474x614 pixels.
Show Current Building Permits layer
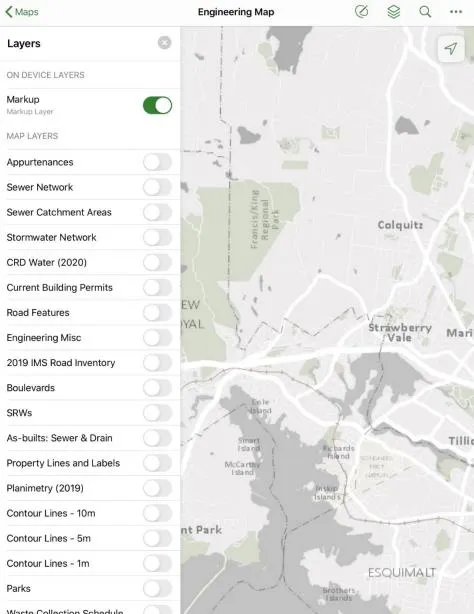click(x=157, y=287)
